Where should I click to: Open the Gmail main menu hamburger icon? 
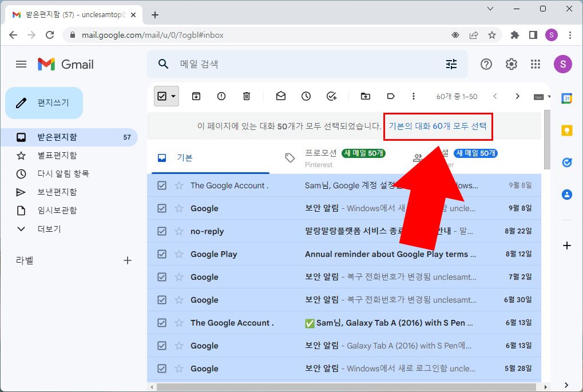(x=21, y=64)
